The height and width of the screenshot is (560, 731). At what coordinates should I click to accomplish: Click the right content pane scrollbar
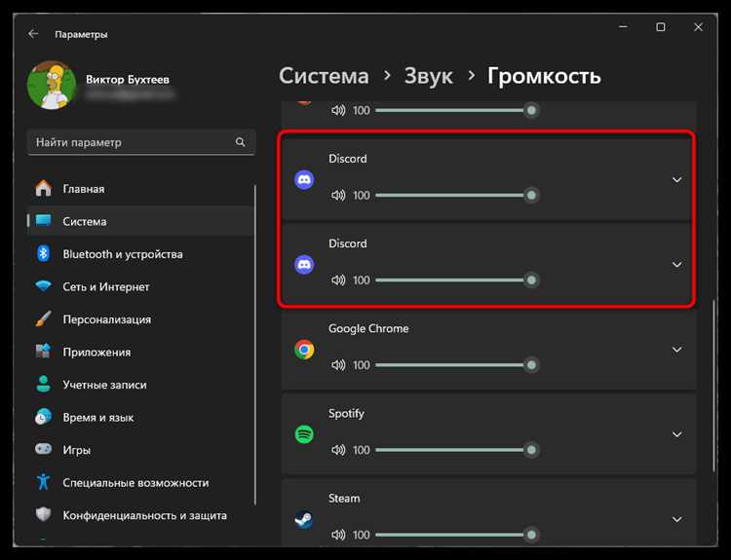(x=713, y=387)
